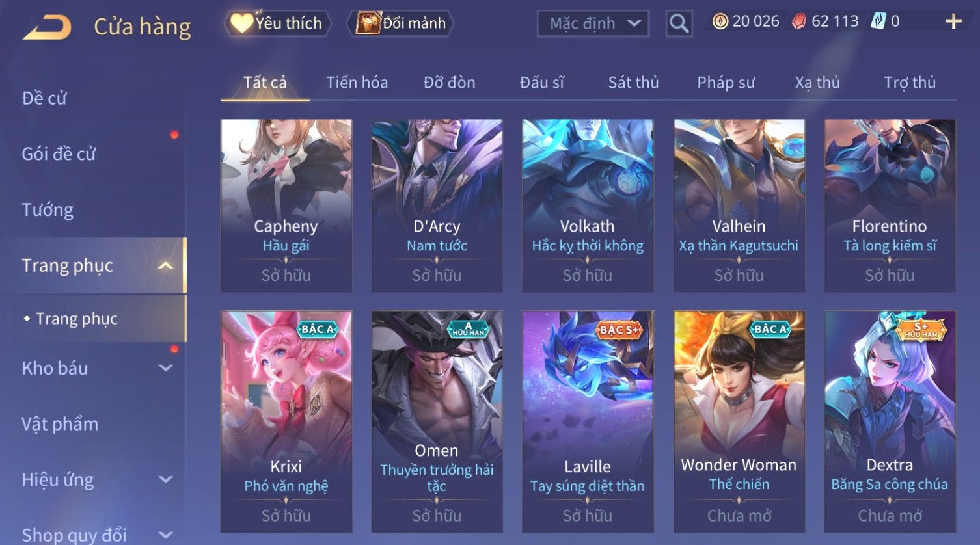The width and height of the screenshot is (980, 545).
Task: Open Yêu thích heart favorites
Action: (277, 23)
